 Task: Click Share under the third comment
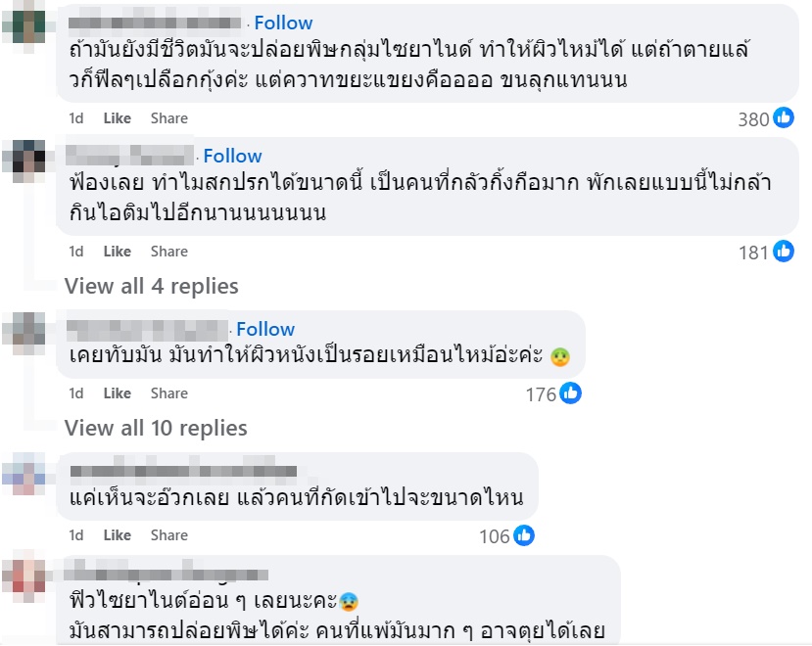pos(168,392)
